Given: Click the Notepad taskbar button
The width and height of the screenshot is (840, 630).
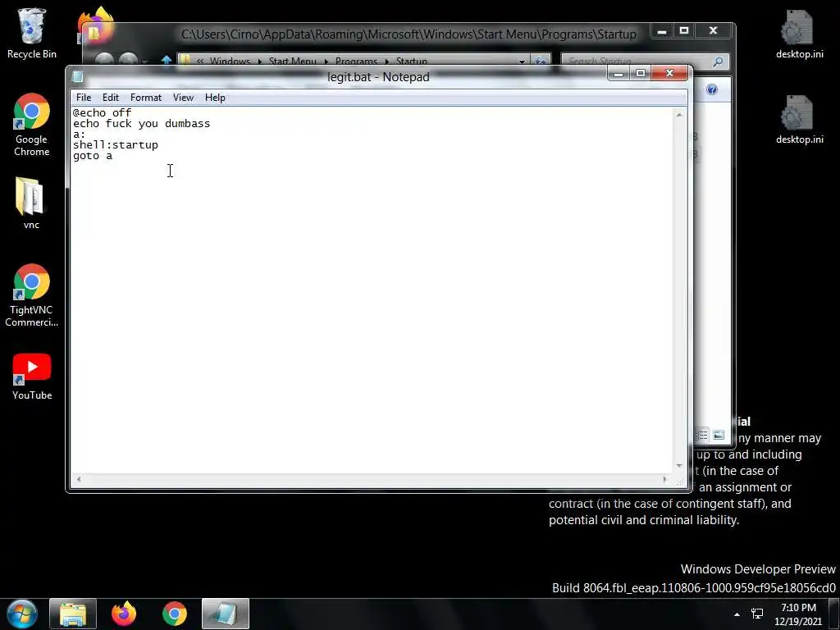Looking at the screenshot, I should 226,614.
